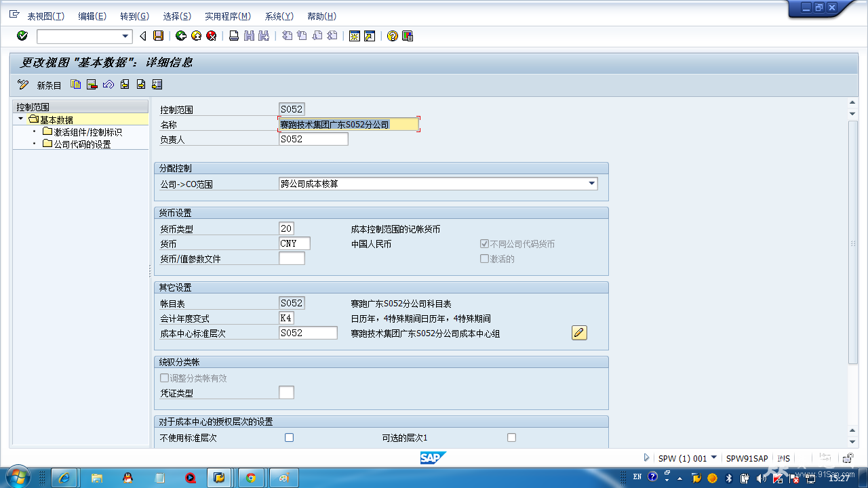
Task: Open Chrome from the taskbar
Action: point(251,478)
